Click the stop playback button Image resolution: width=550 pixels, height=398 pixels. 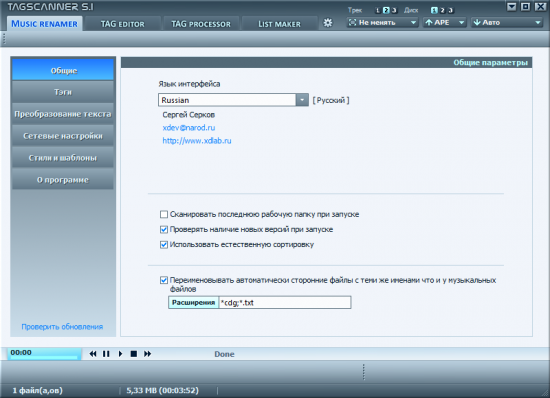click(134, 354)
